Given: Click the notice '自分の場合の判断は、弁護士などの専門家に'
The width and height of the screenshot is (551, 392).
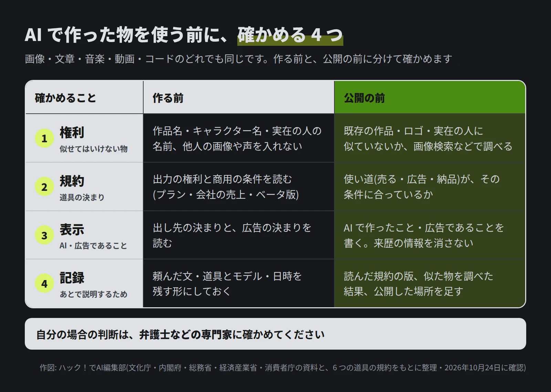Looking at the screenshot, I should [275, 334].
